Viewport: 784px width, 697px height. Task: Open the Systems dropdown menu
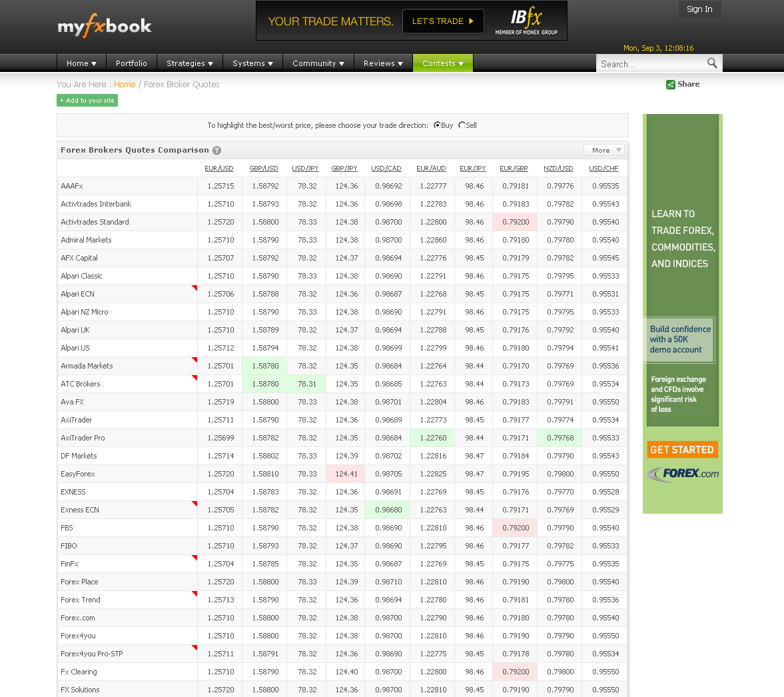click(252, 63)
